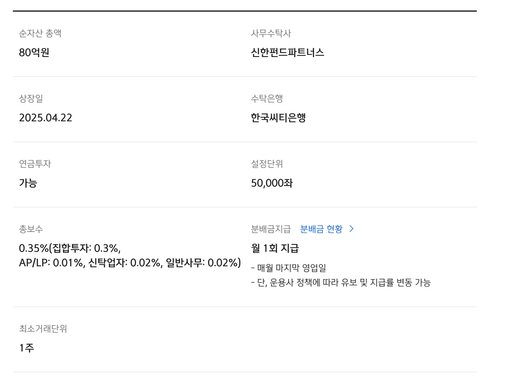The height and width of the screenshot is (380, 514).
Task: Open the 분배금 현황 link
Action: pos(321,229)
